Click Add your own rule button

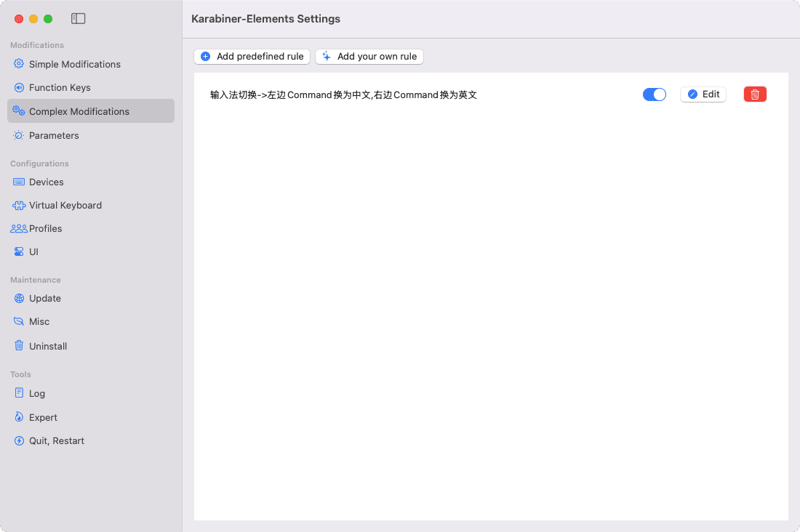(369, 57)
